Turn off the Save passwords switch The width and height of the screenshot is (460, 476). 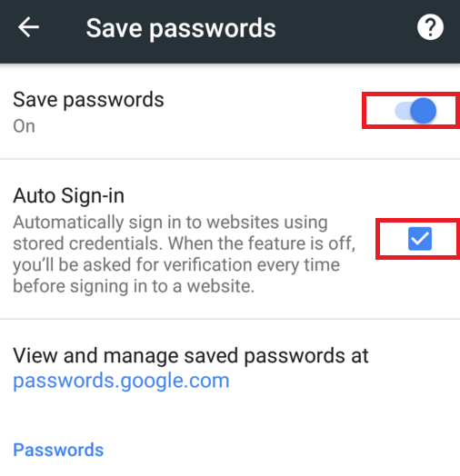415,111
